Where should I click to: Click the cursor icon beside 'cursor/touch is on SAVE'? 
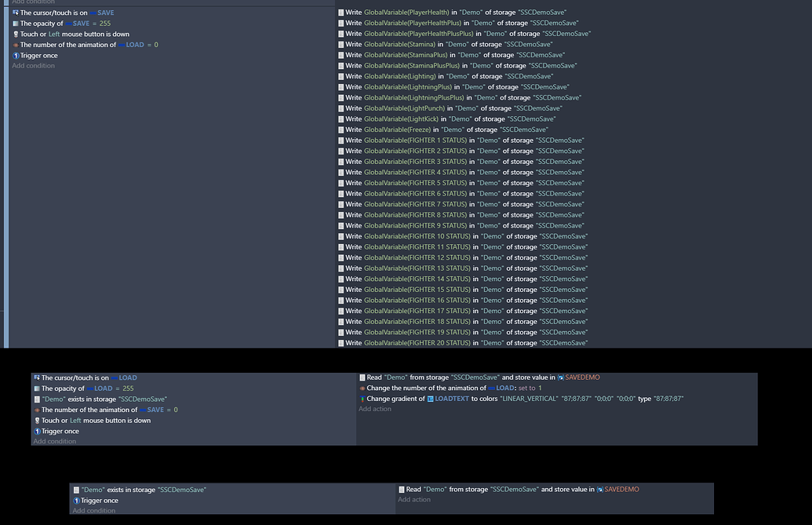tap(16, 13)
